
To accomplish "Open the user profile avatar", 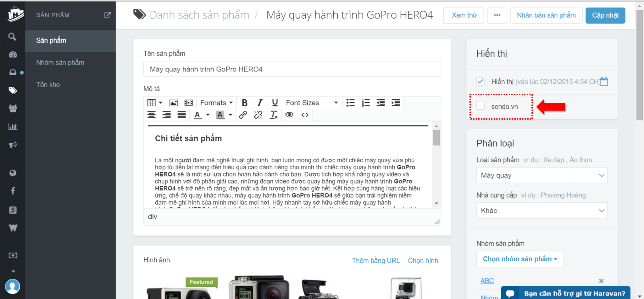I will [x=13, y=287].
